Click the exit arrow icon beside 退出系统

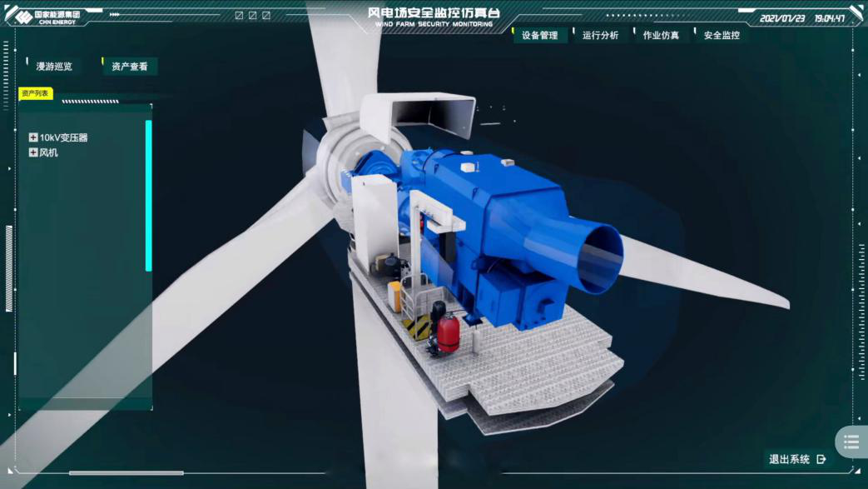822,459
